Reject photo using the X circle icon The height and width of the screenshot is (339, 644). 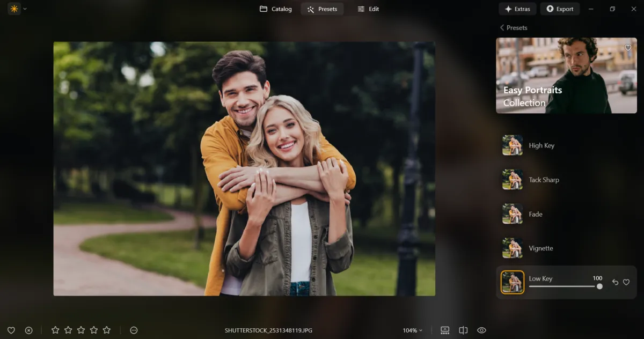tap(29, 330)
